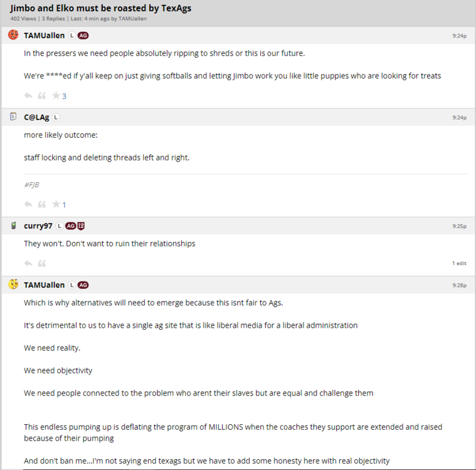
Task: Click reply arrow on C@LAg's post
Action: [x=28, y=204]
